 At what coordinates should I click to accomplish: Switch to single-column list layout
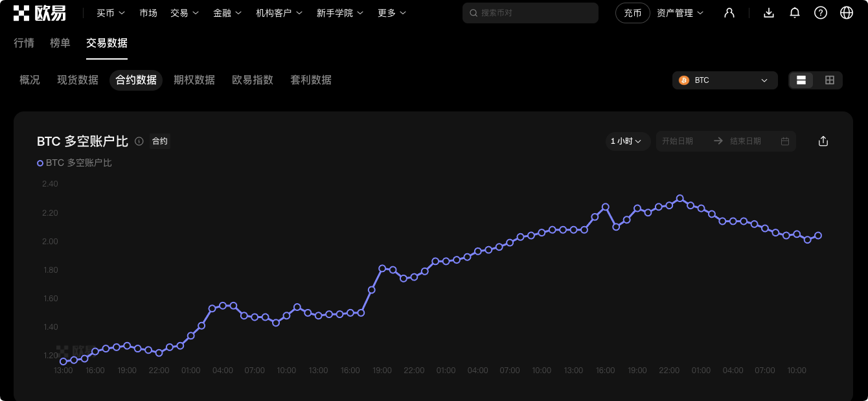(x=801, y=80)
